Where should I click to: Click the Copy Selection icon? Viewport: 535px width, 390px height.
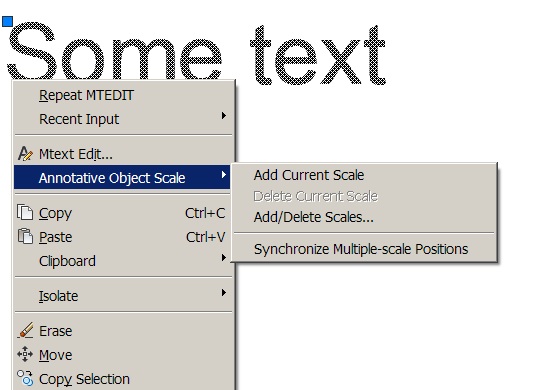tap(25, 378)
